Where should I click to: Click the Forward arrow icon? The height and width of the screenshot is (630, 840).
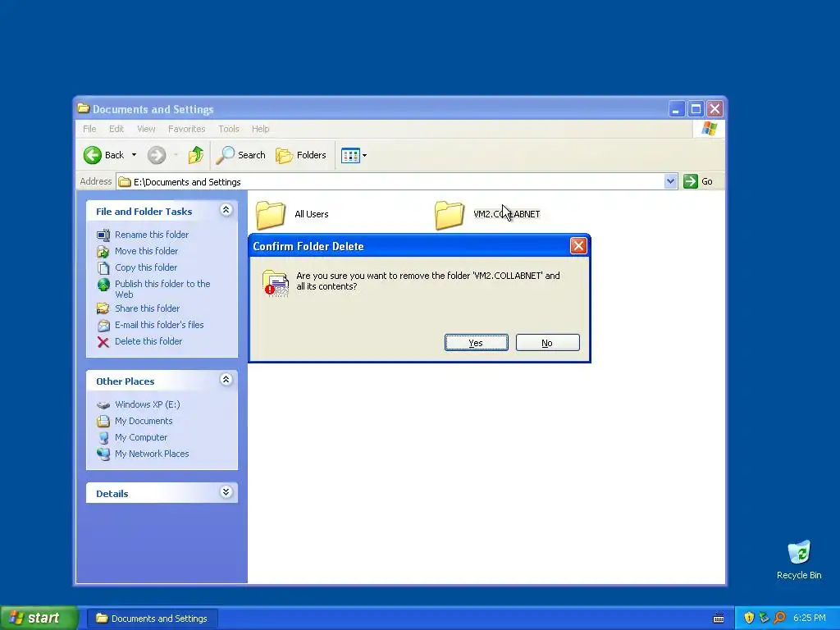[x=157, y=155]
